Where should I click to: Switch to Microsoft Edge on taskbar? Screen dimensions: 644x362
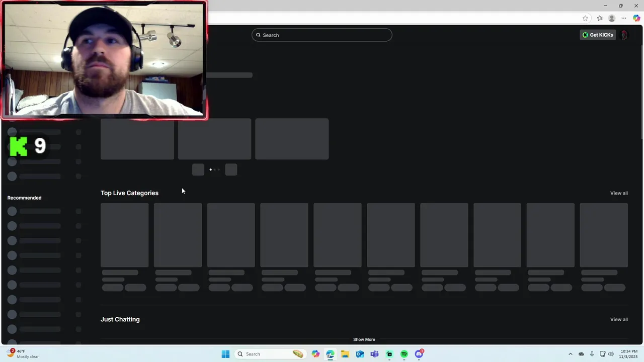click(x=330, y=354)
